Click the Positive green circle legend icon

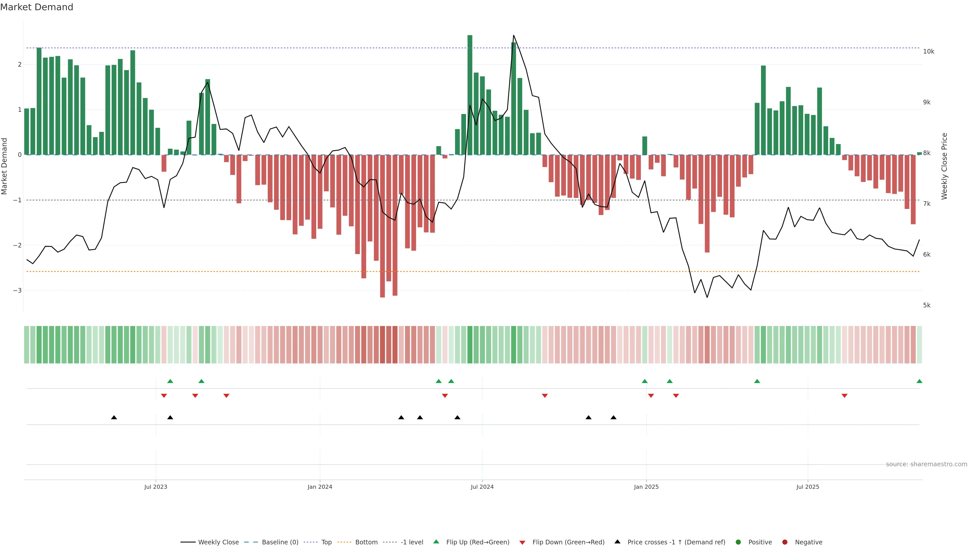coord(738,542)
